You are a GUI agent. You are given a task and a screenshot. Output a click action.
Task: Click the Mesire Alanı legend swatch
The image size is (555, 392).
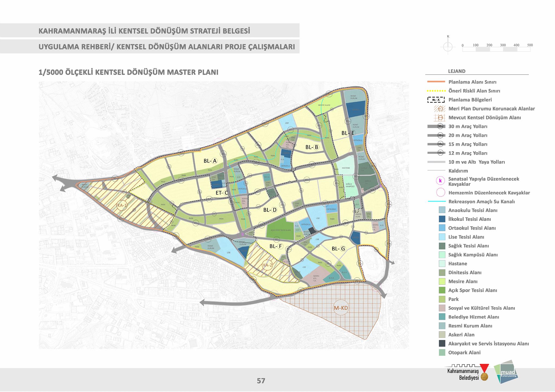tap(442, 281)
